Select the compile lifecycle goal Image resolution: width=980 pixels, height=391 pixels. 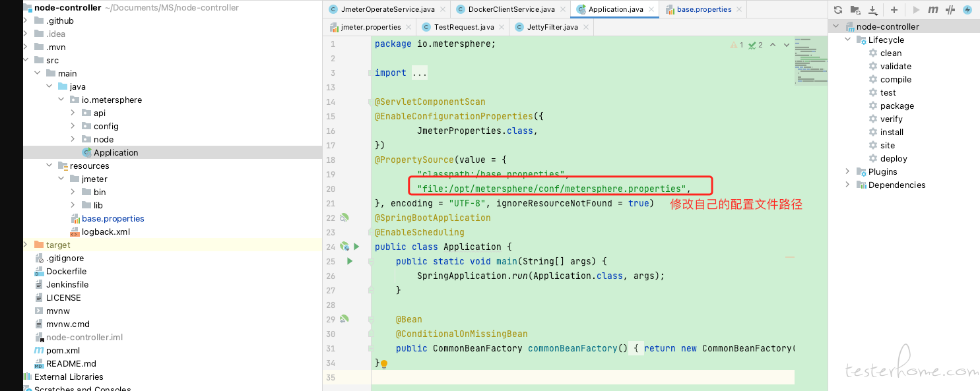[896, 79]
